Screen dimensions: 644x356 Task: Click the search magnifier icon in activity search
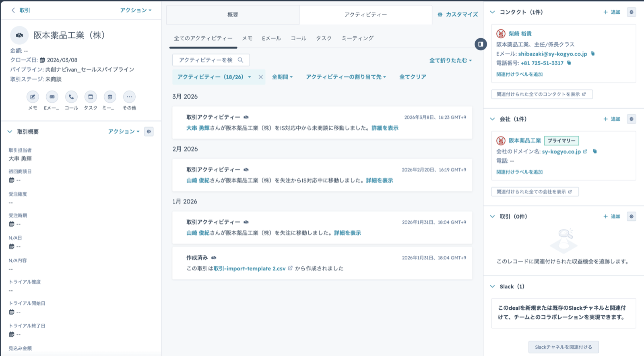click(240, 60)
